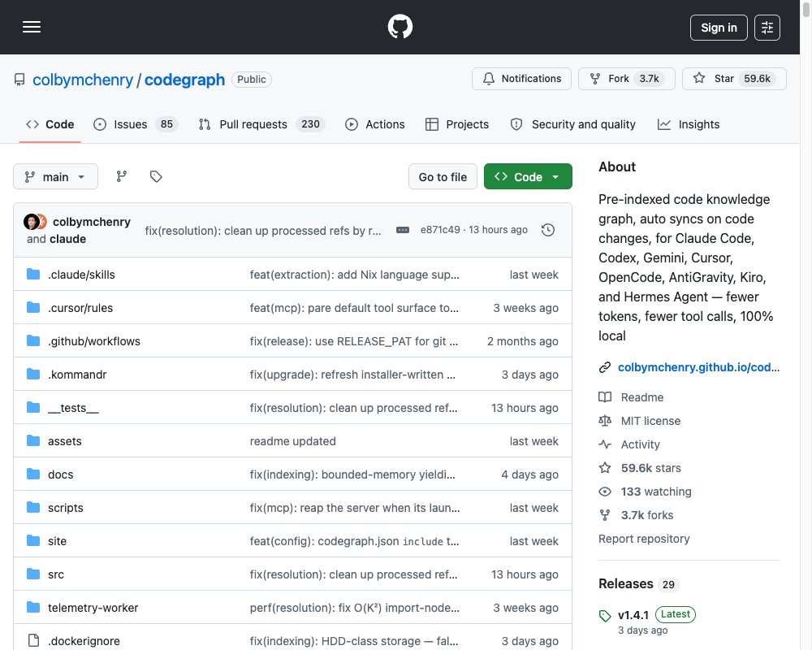812x650 pixels.
Task: Click the Notifications button
Action: click(521, 79)
